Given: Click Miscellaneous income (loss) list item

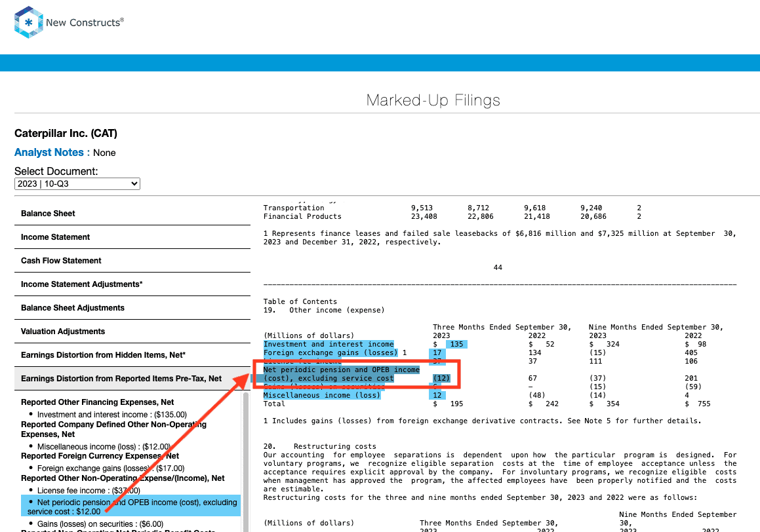Looking at the screenshot, I should 104,447.
